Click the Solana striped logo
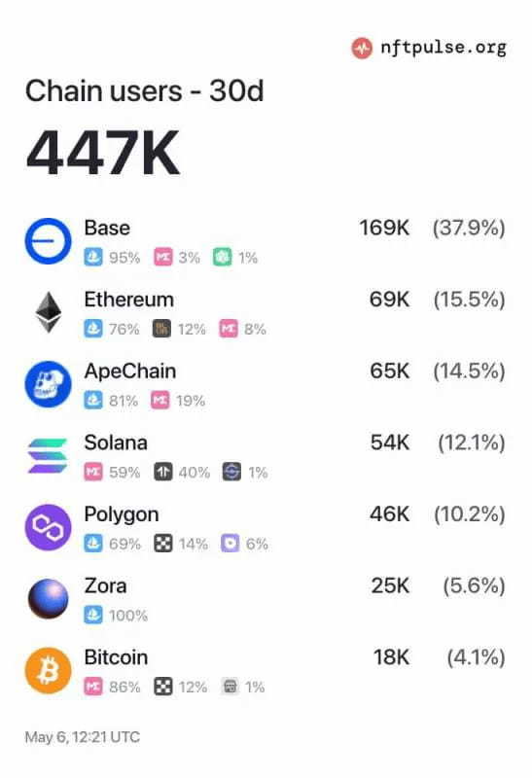 click(48, 455)
